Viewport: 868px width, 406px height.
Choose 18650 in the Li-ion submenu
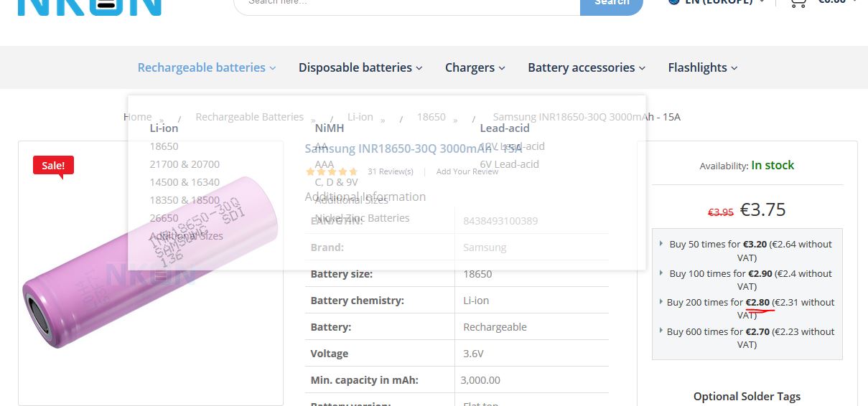[164, 146]
